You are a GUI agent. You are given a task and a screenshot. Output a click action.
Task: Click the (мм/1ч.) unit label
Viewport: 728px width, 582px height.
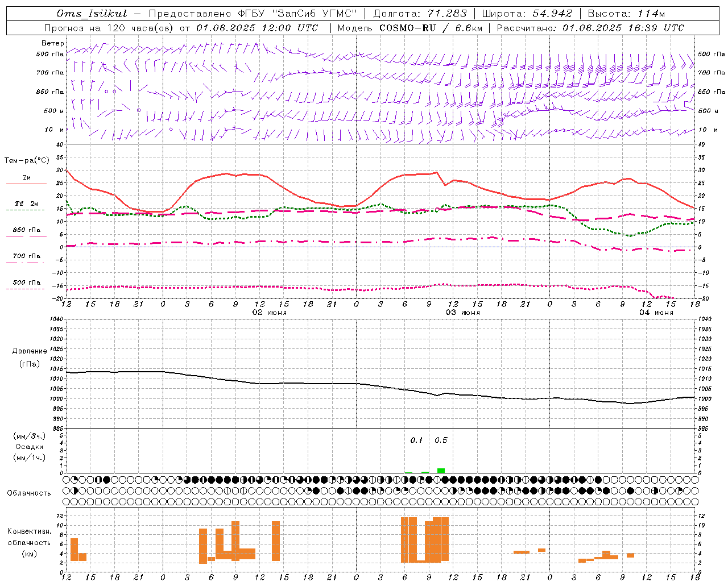[x=30, y=458]
